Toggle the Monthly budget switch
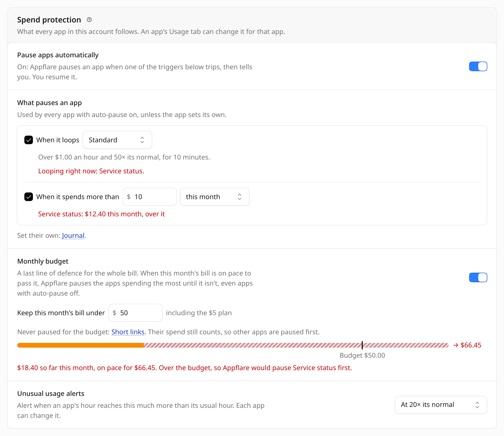 [x=478, y=277]
